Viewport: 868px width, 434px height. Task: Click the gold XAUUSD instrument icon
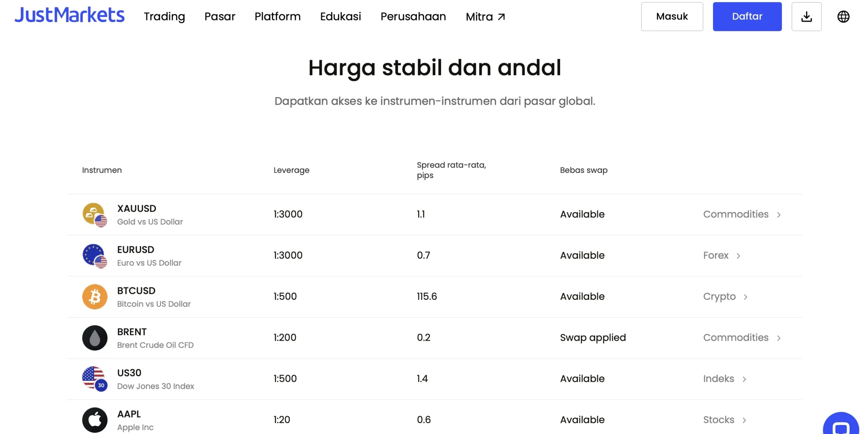tap(94, 214)
